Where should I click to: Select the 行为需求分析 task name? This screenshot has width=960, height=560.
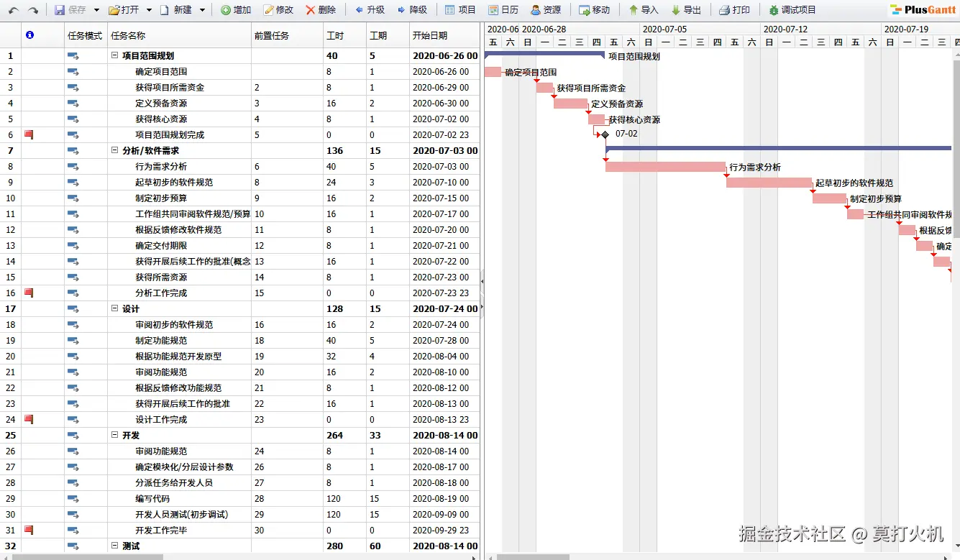[x=161, y=166]
